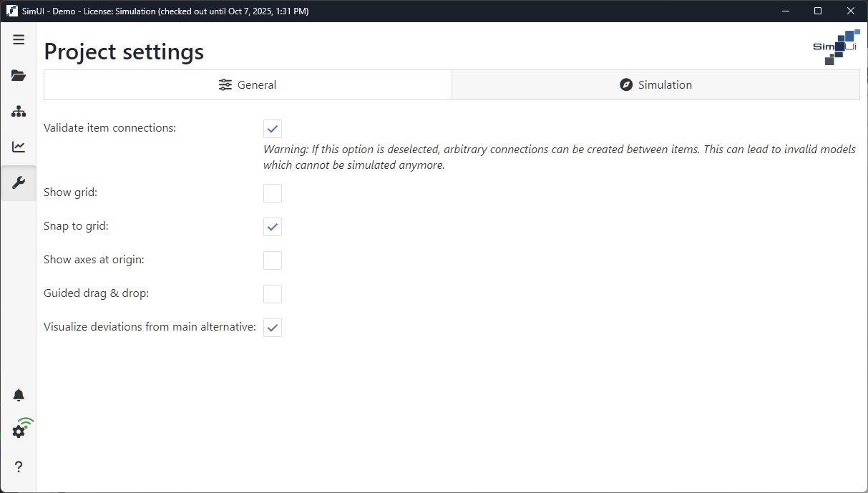Enable Show axes at origin checkbox
This screenshot has height=493, width=868.
(273, 260)
